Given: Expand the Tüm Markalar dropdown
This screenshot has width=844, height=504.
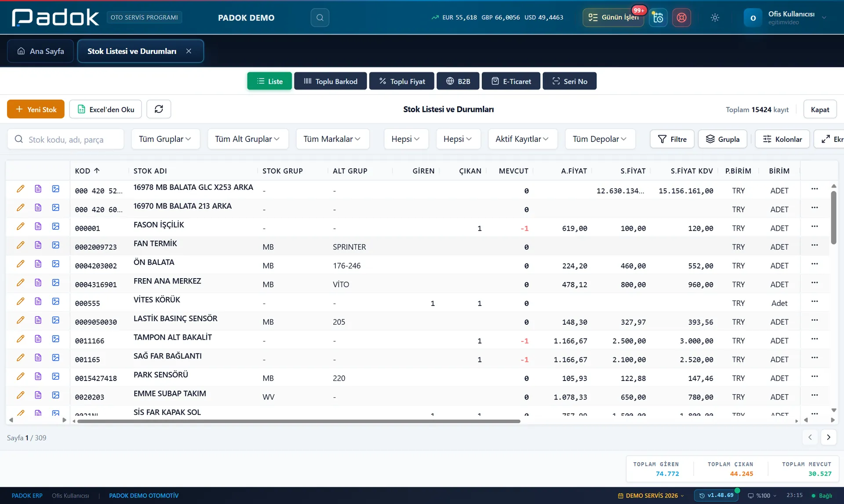Looking at the screenshot, I should [332, 139].
